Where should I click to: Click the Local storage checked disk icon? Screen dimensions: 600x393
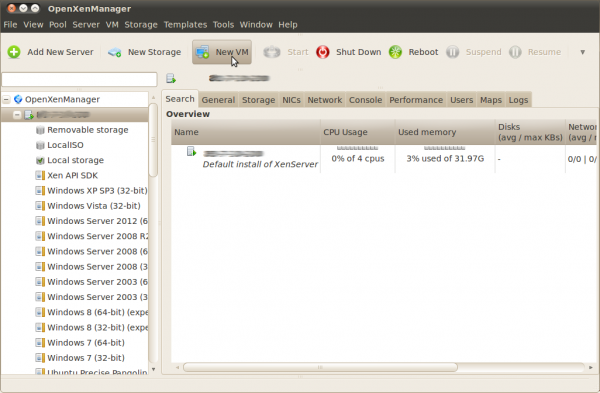pos(40,160)
